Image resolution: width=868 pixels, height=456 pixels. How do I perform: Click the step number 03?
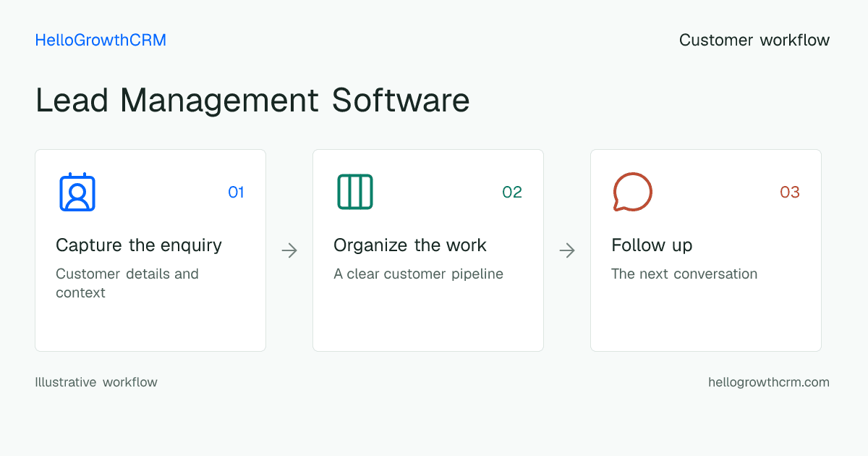(790, 192)
